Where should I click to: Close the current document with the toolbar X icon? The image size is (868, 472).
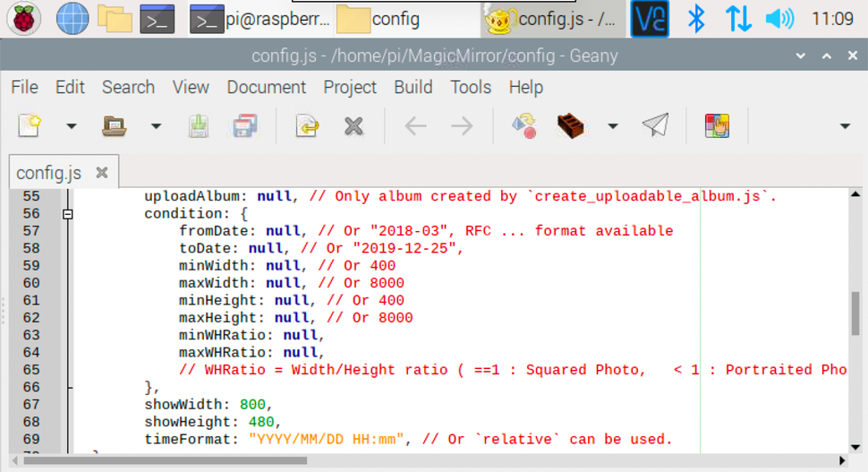[x=354, y=126]
